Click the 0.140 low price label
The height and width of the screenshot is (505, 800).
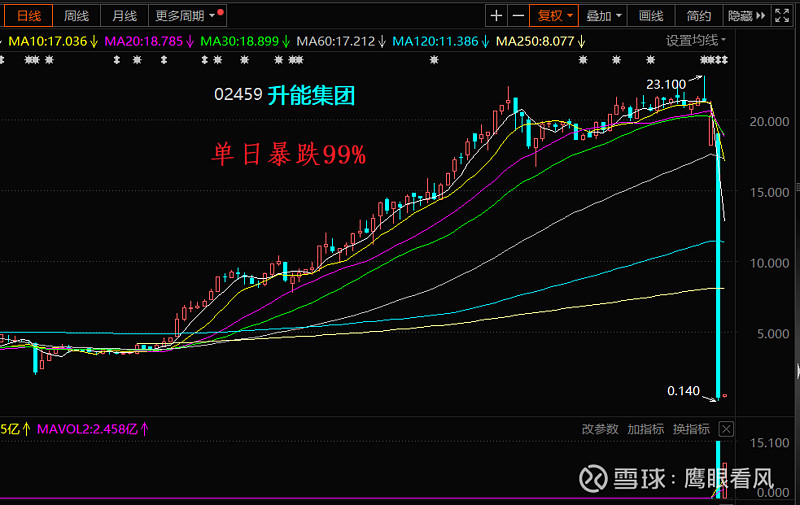pos(683,391)
